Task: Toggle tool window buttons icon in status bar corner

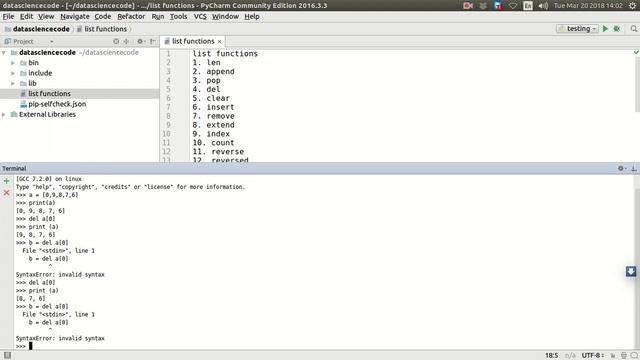Action: coord(7,355)
